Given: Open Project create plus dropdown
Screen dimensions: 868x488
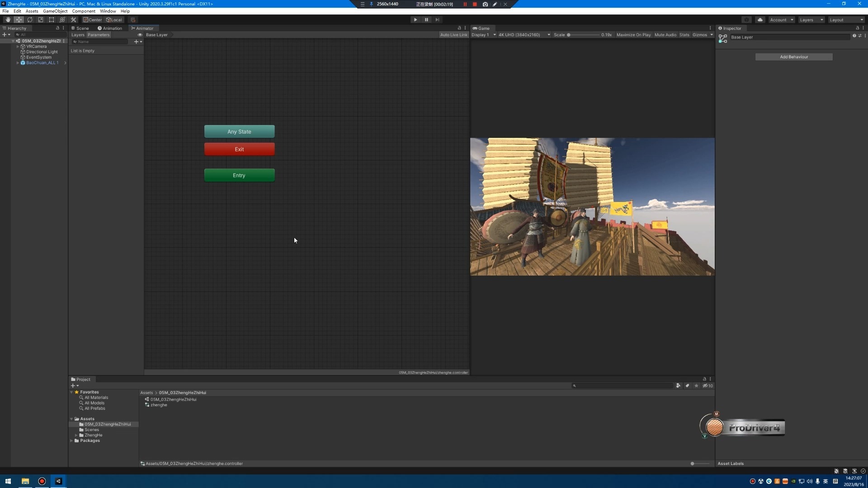Looking at the screenshot, I should point(75,386).
